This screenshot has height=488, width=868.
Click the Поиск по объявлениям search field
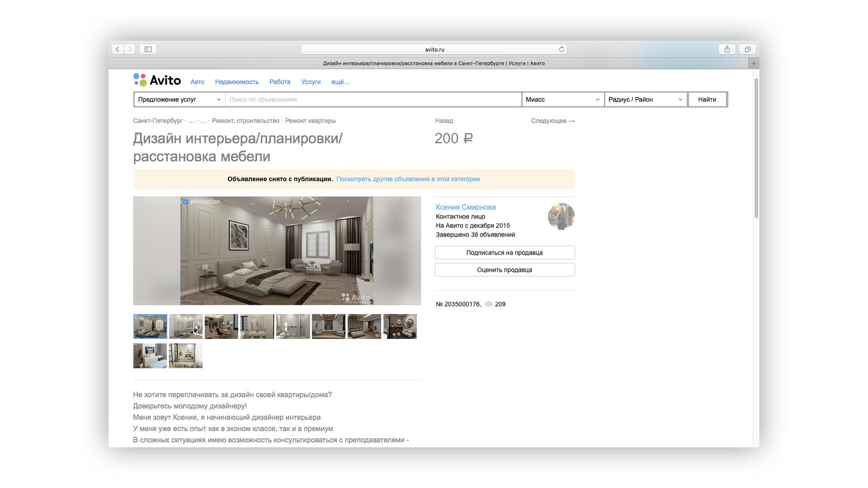(x=373, y=99)
